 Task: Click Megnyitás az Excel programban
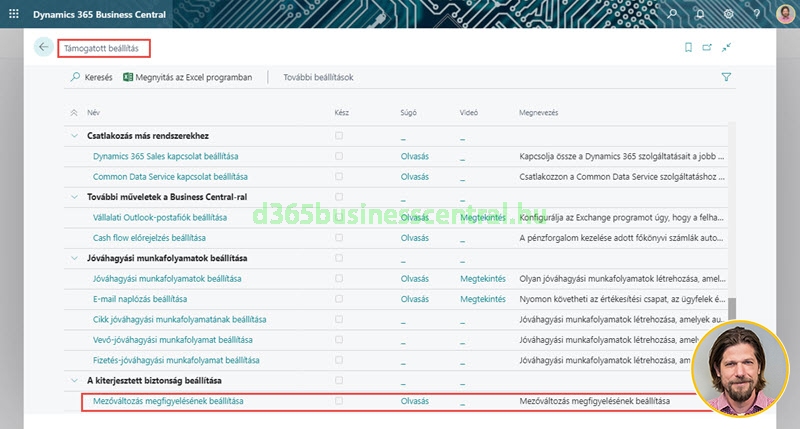187,77
